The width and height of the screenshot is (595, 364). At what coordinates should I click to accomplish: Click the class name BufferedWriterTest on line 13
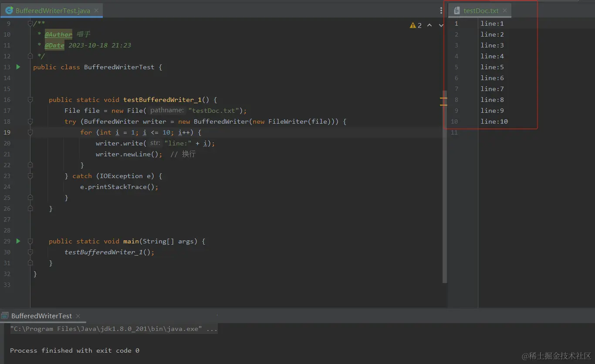(x=119, y=67)
